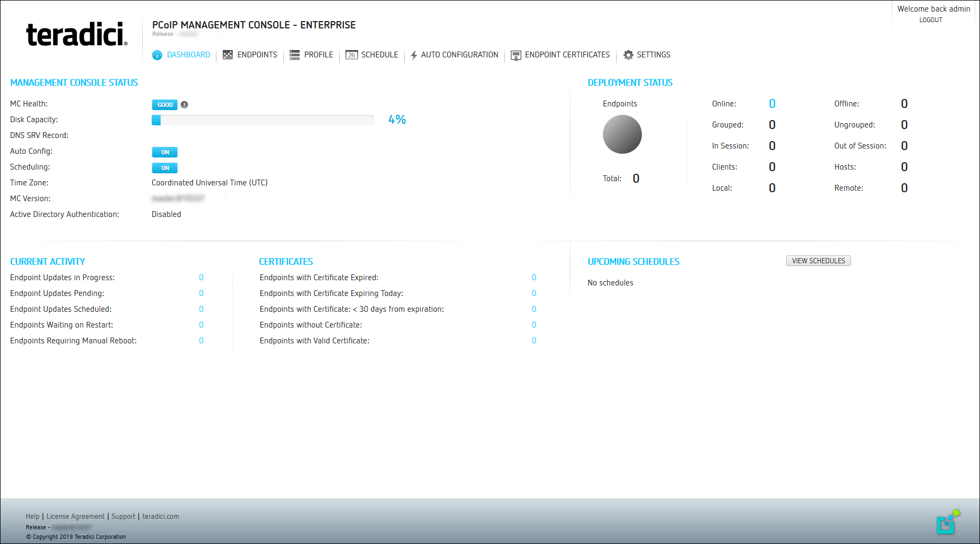Click the Out of Session count
Viewport: 980px width, 544px height.
[x=904, y=146]
